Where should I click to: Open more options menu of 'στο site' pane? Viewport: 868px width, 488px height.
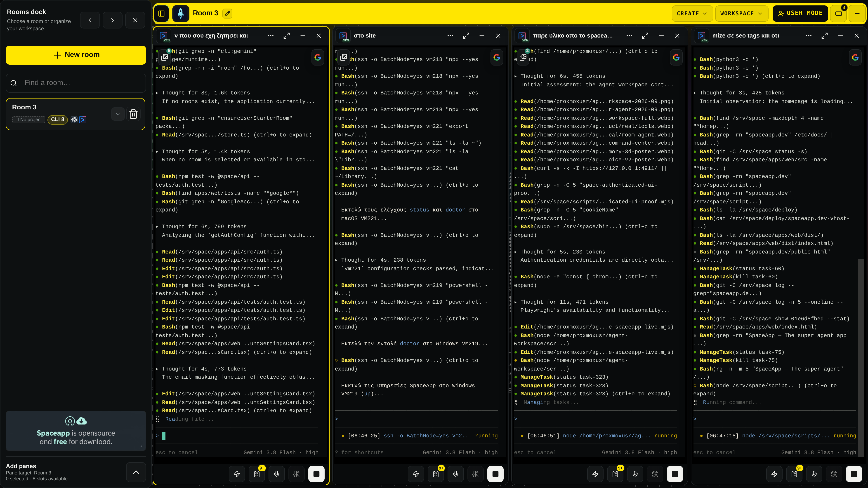pos(450,36)
